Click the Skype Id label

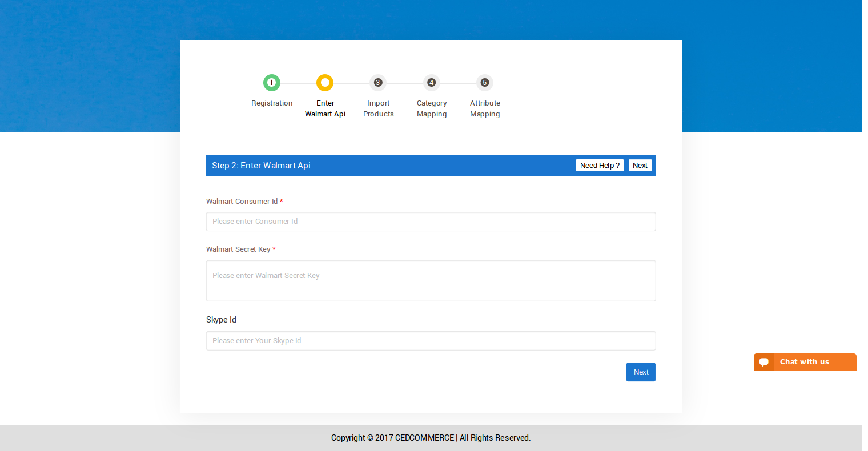click(221, 320)
